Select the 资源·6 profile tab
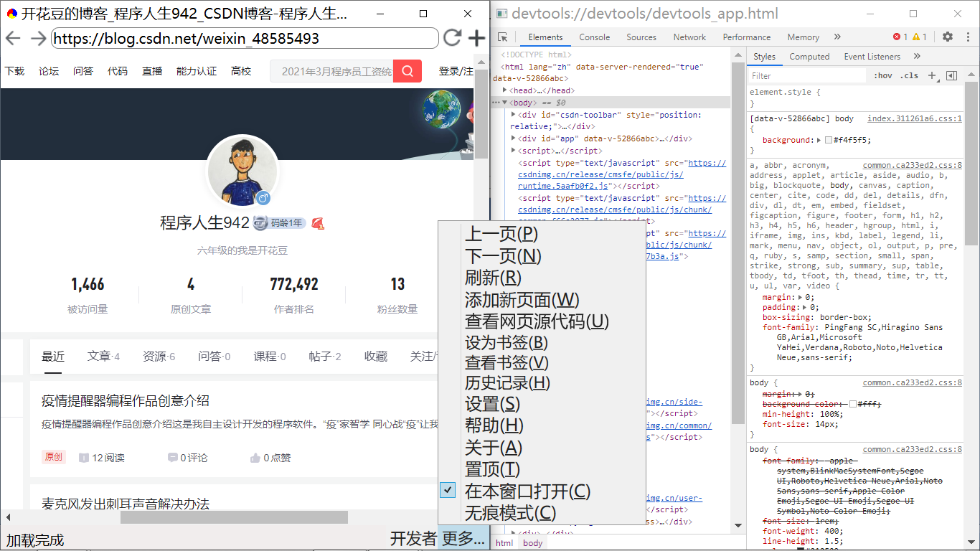This screenshot has height=551, width=980. click(x=159, y=357)
